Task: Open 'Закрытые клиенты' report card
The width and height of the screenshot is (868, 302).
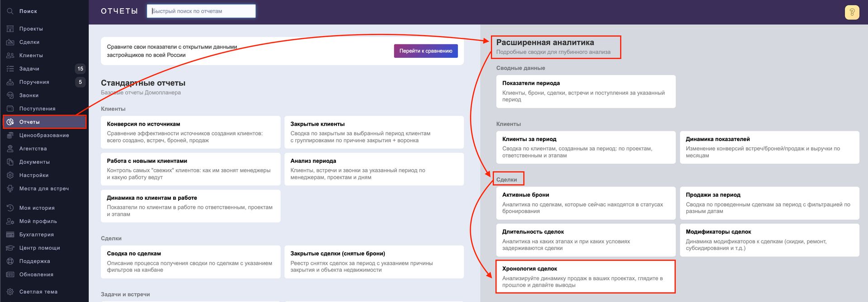Action: tap(374, 132)
